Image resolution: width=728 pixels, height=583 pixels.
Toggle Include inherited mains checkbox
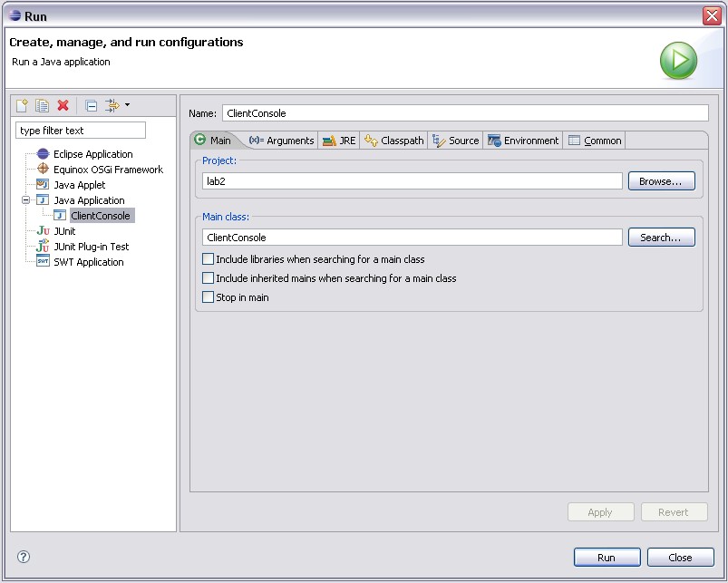coord(209,278)
